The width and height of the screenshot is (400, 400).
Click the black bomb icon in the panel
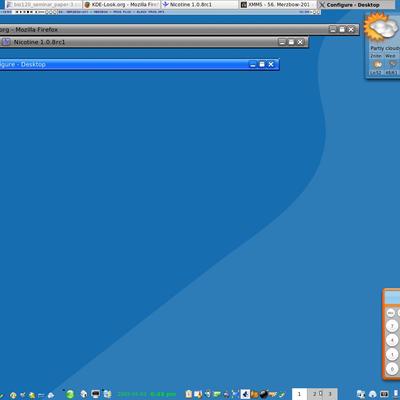(264, 394)
